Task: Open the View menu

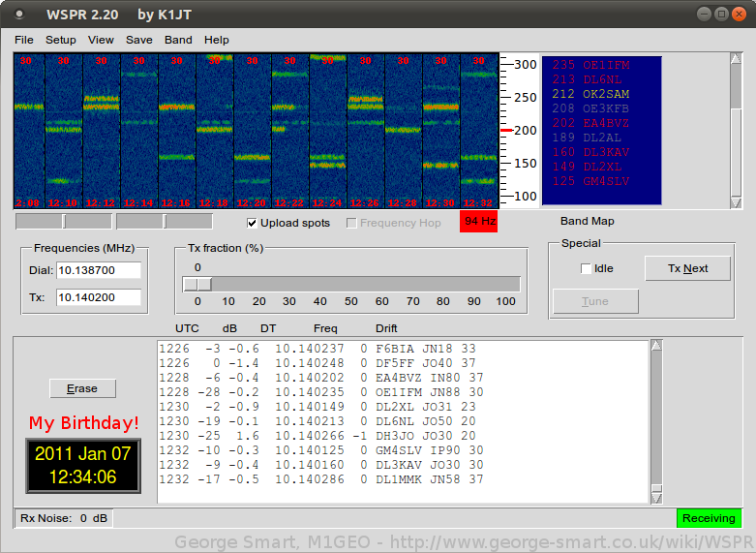Action: click(x=101, y=40)
